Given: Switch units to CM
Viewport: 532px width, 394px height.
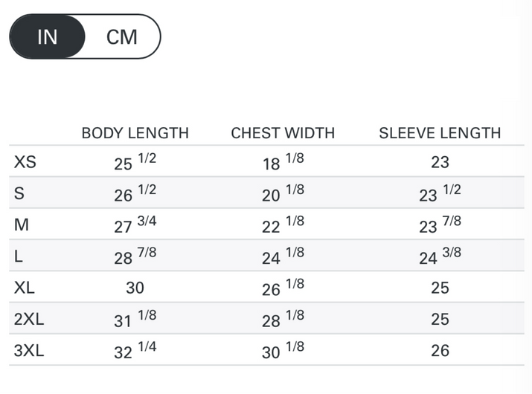Looking at the screenshot, I should click(121, 36).
